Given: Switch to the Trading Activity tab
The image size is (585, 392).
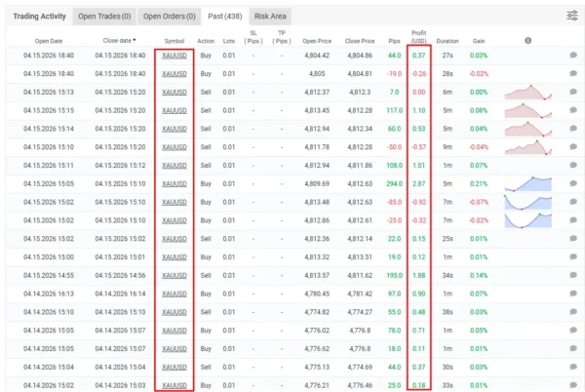Looking at the screenshot, I should (x=40, y=16).
